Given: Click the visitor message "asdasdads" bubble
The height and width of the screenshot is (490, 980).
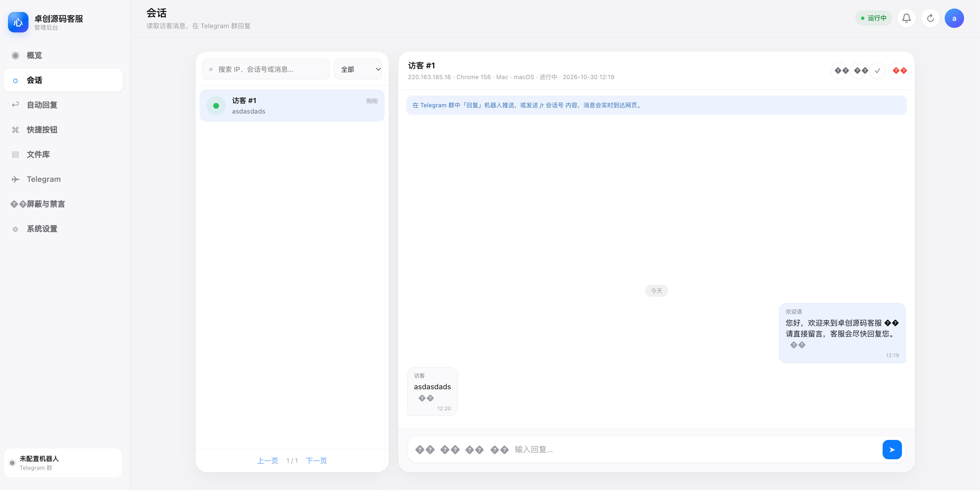Looking at the screenshot, I should coord(432,392).
